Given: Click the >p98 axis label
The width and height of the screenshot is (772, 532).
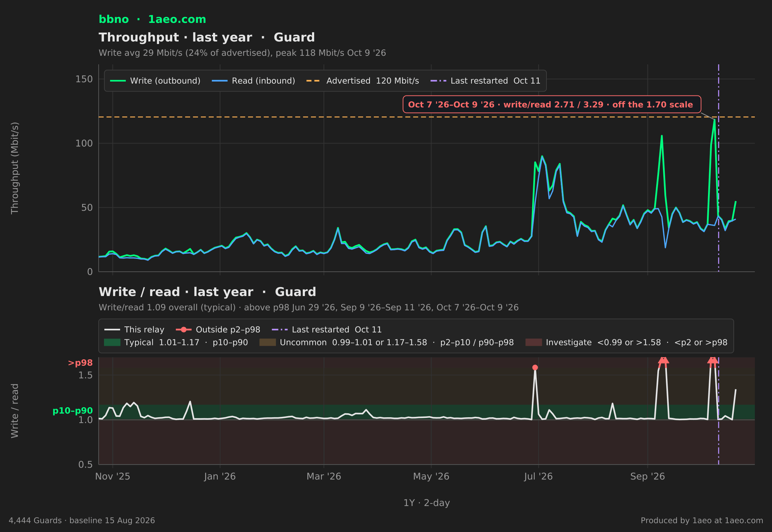Looking at the screenshot, I should pos(80,363).
